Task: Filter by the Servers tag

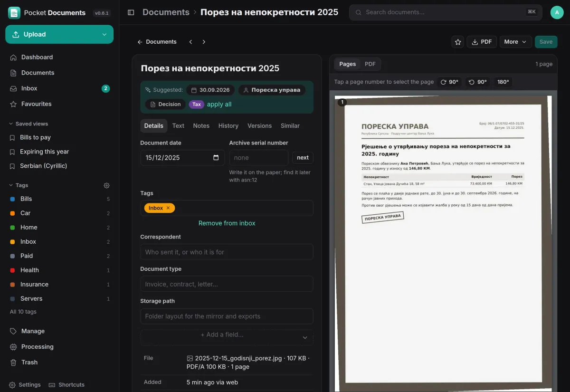Action: (x=59, y=299)
